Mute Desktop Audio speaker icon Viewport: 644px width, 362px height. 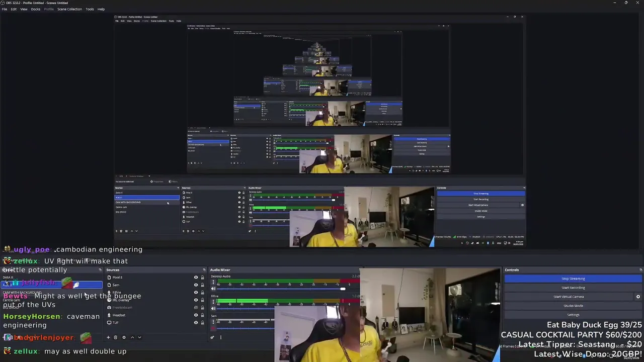click(x=213, y=289)
